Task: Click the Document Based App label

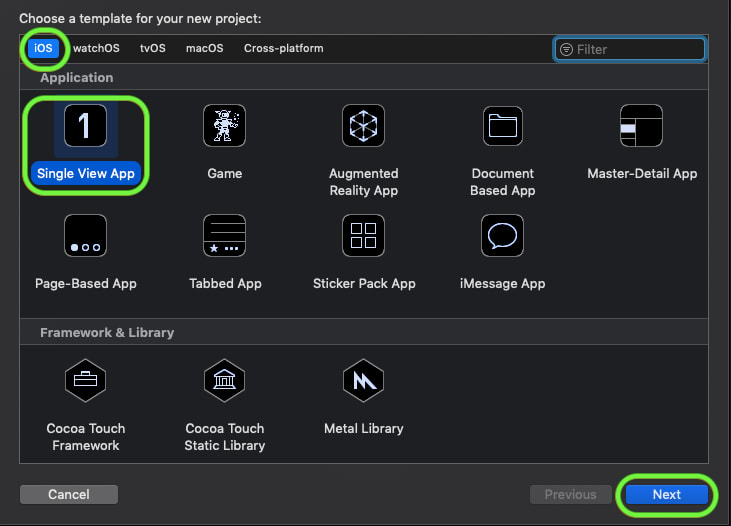Action: (x=503, y=182)
